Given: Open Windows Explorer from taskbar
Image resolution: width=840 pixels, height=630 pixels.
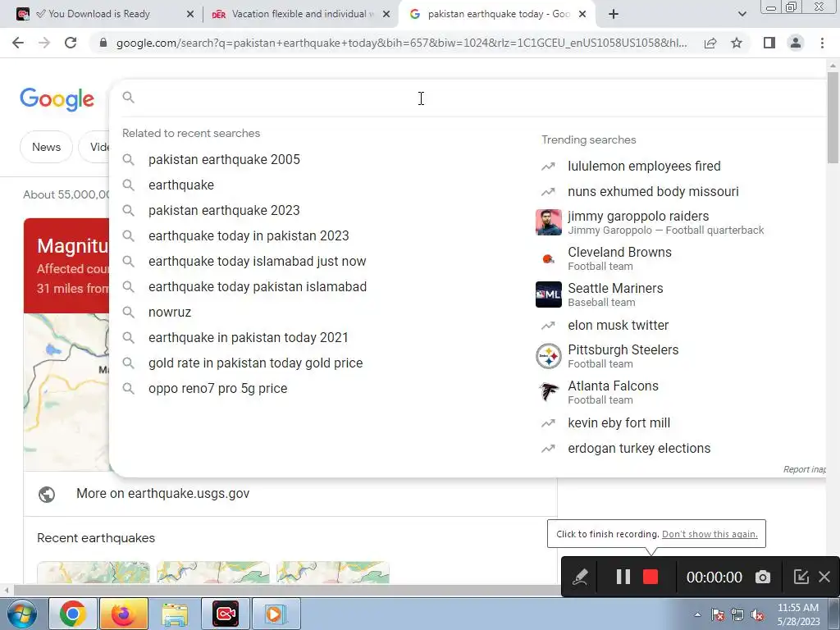Looking at the screenshot, I should pos(175,614).
